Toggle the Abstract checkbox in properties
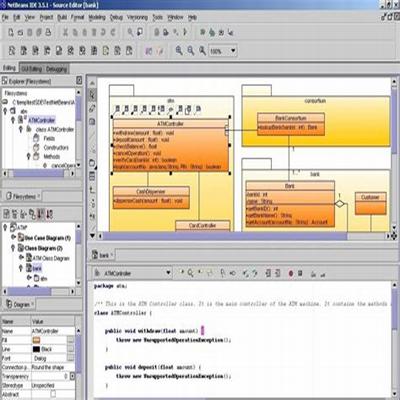This screenshot has height=400, width=400. point(53,394)
